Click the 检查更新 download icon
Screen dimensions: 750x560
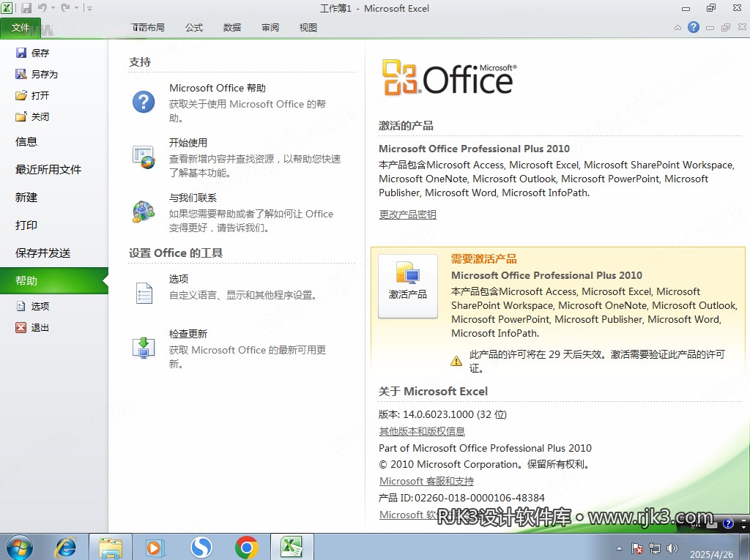coord(144,348)
